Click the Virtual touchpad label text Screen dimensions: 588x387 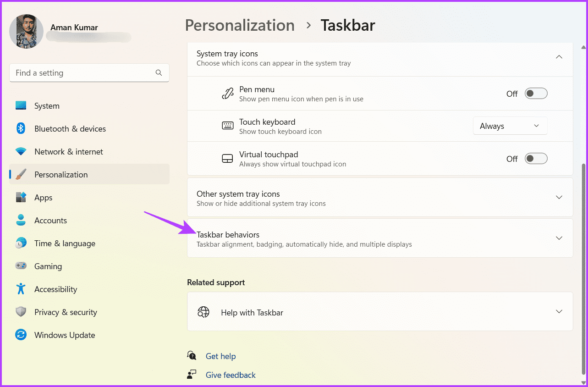[x=269, y=155]
